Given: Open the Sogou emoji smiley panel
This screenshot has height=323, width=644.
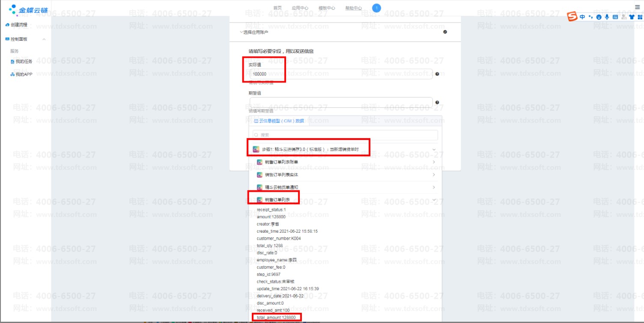Looking at the screenshot, I should pos(599,17).
